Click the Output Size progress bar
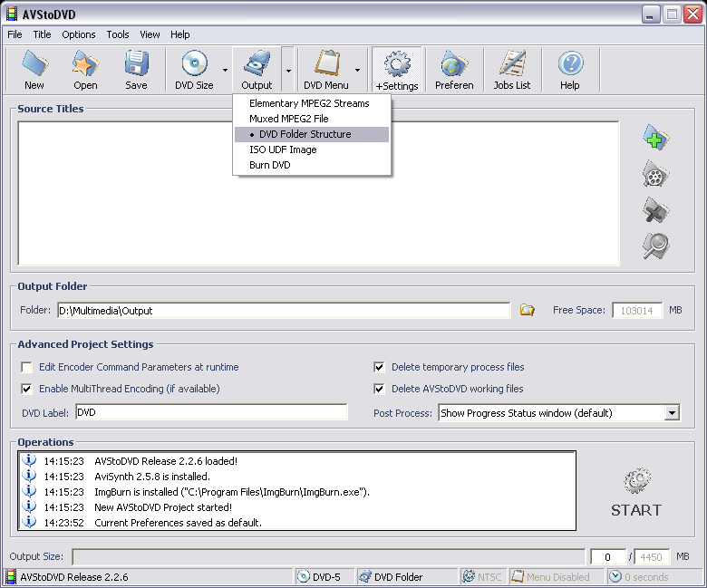The image size is (707, 588). click(328, 557)
